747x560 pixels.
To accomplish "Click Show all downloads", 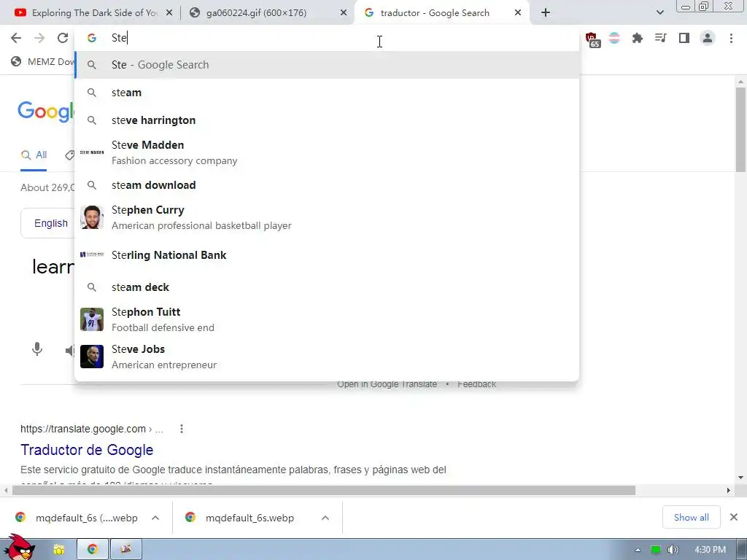I will pos(691,518).
